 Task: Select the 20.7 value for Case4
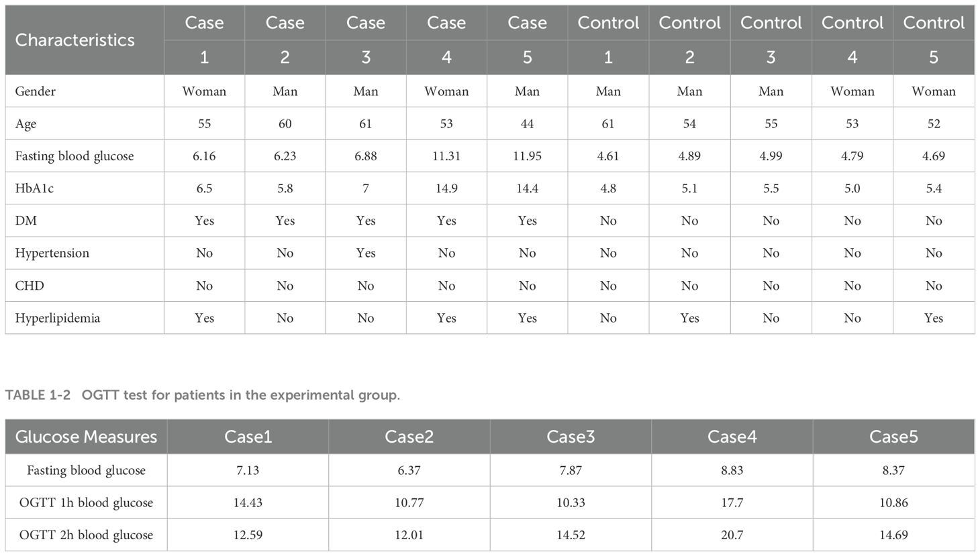(732, 535)
